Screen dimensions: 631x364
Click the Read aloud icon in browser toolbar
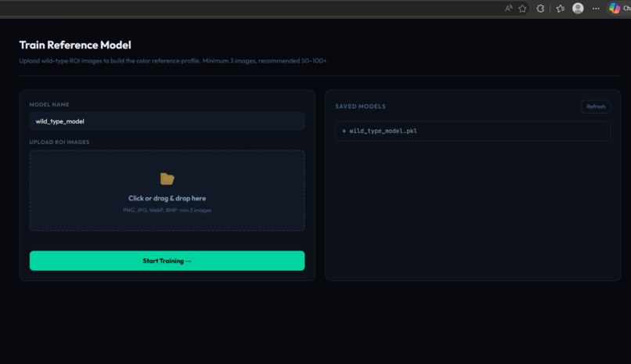pos(509,9)
